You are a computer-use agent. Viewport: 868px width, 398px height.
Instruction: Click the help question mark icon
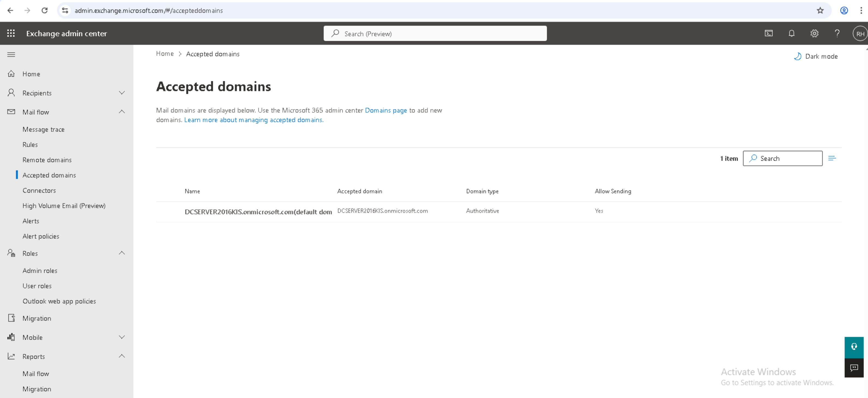[837, 33]
